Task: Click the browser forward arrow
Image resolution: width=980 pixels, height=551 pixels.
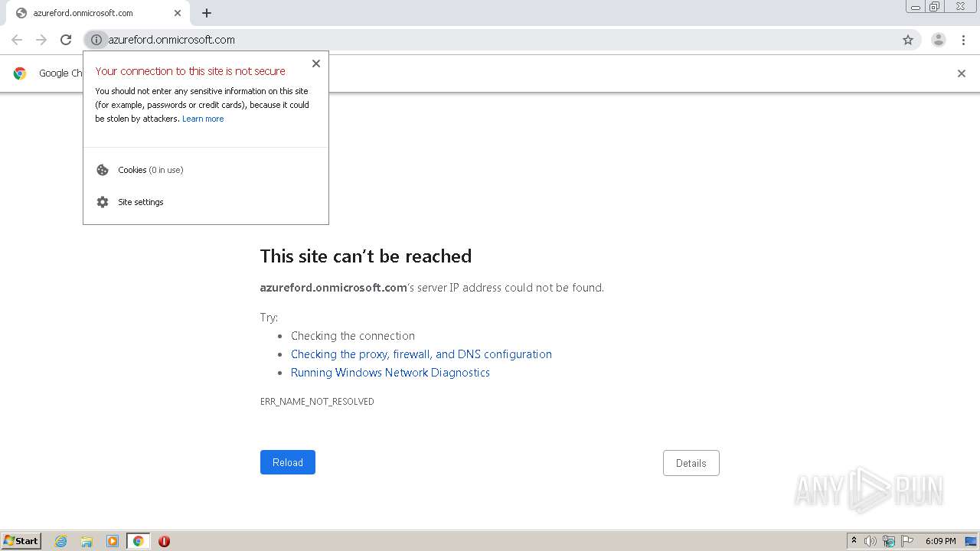Action: pyautogui.click(x=41, y=40)
